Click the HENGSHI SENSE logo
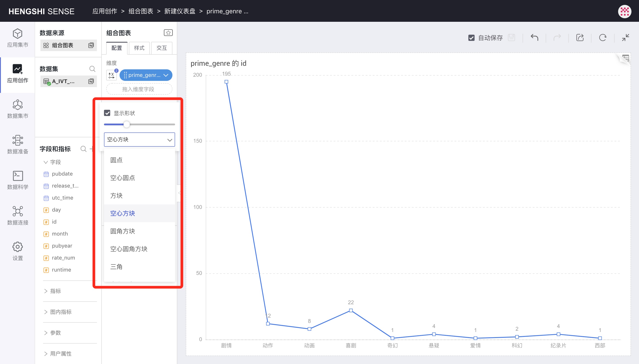The height and width of the screenshot is (364, 639). point(42,11)
